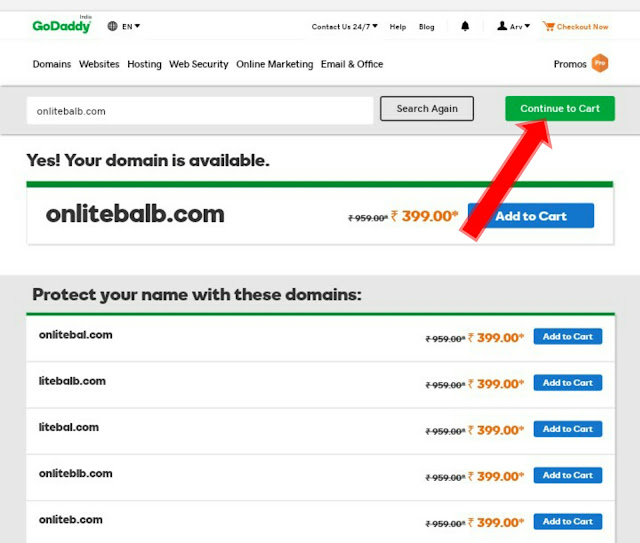Click 'Yes! Your domain is available.' heading
The image size is (640, 543).
(x=148, y=160)
